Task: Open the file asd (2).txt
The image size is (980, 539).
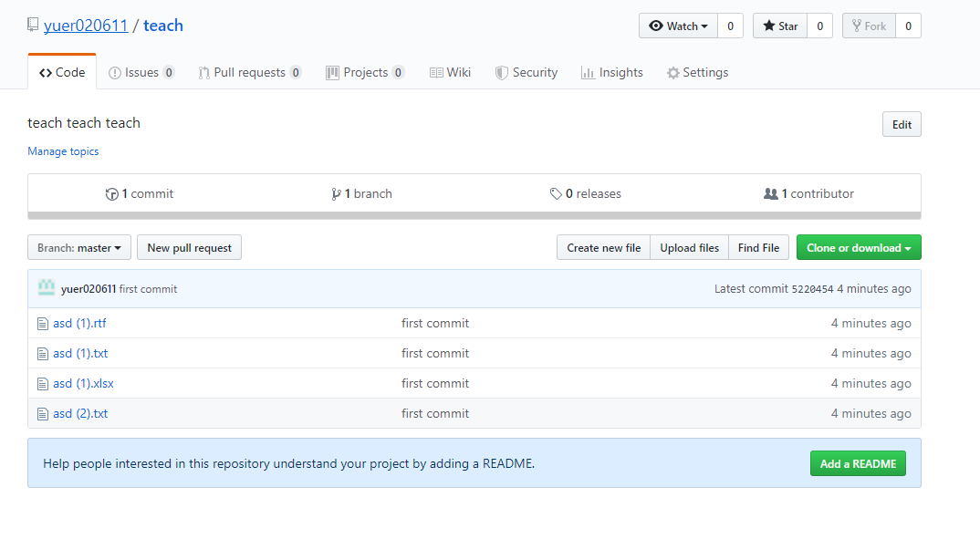Action: click(80, 413)
